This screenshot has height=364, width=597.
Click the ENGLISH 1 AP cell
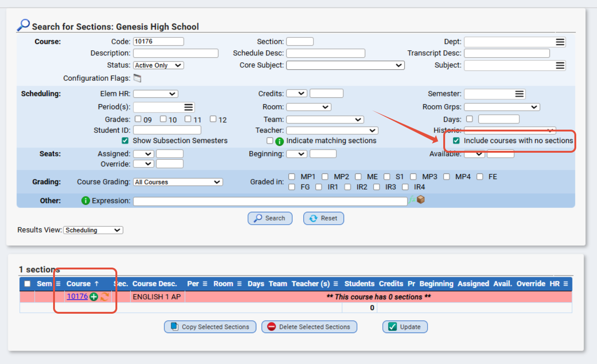pyautogui.click(x=157, y=297)
